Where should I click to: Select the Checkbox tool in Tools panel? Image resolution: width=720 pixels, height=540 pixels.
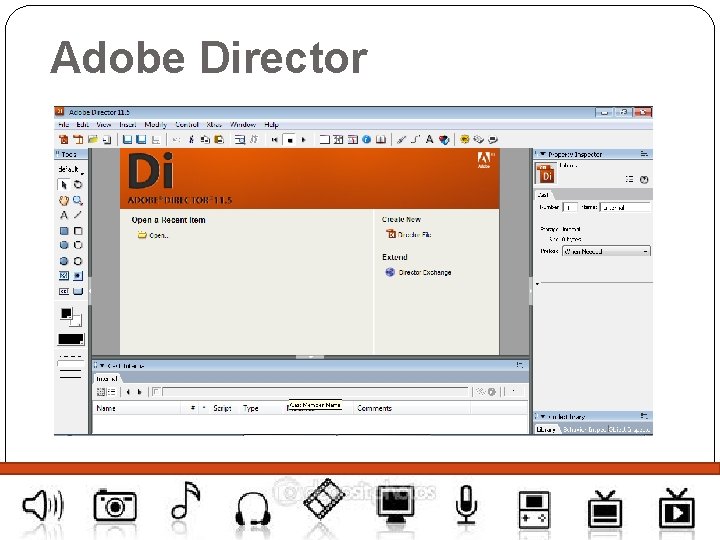[x=64, y=276]
